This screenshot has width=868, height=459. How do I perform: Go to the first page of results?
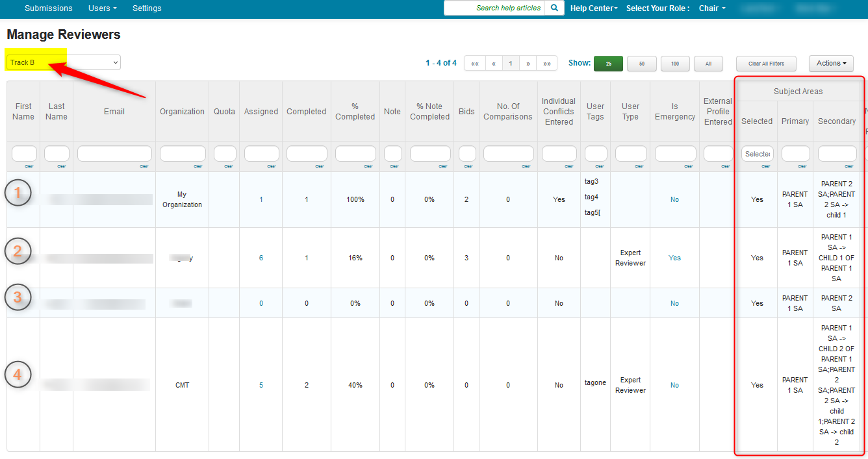pos(475,64)
